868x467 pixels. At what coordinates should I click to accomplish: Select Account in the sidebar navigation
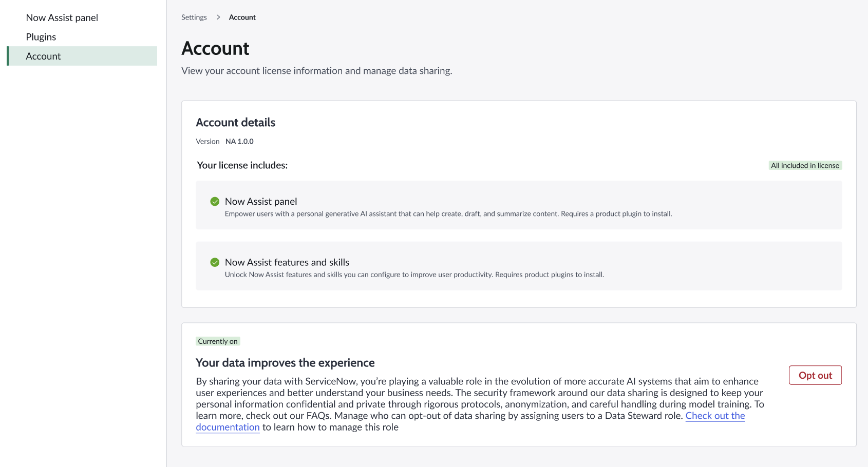point(82,56)
